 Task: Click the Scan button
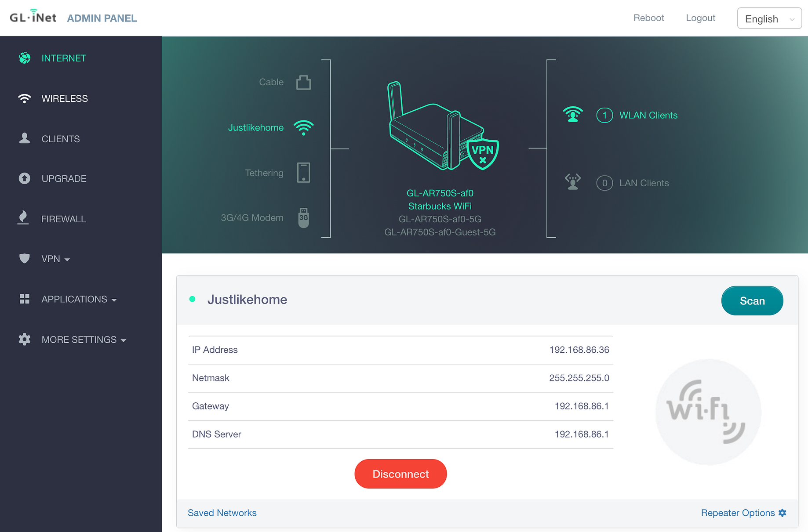[x=752, y=301]
